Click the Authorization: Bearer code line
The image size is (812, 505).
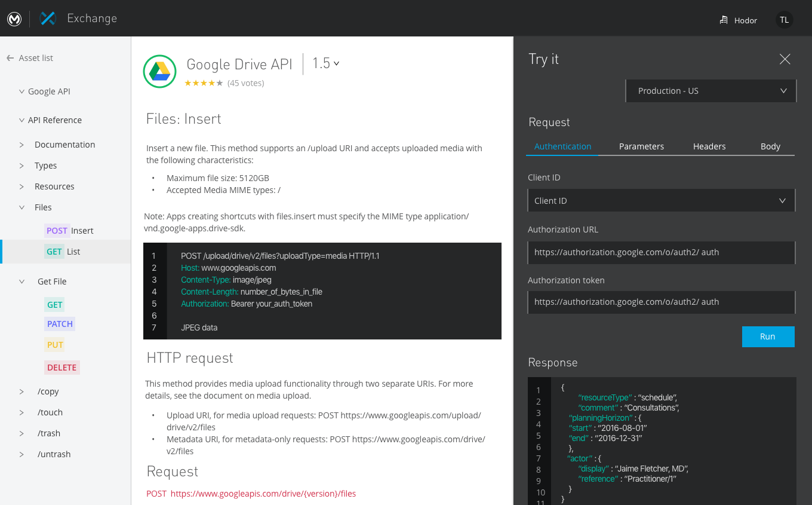(x=247, y=304)
